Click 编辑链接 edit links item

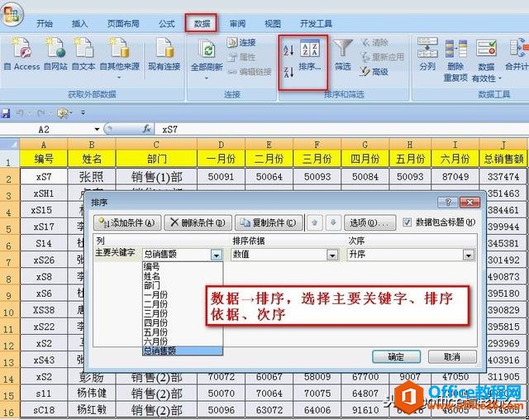(250, 72)
